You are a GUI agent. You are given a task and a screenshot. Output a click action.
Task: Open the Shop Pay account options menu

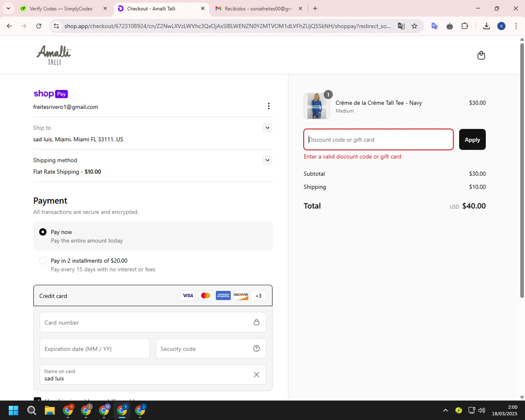(268, 106)
